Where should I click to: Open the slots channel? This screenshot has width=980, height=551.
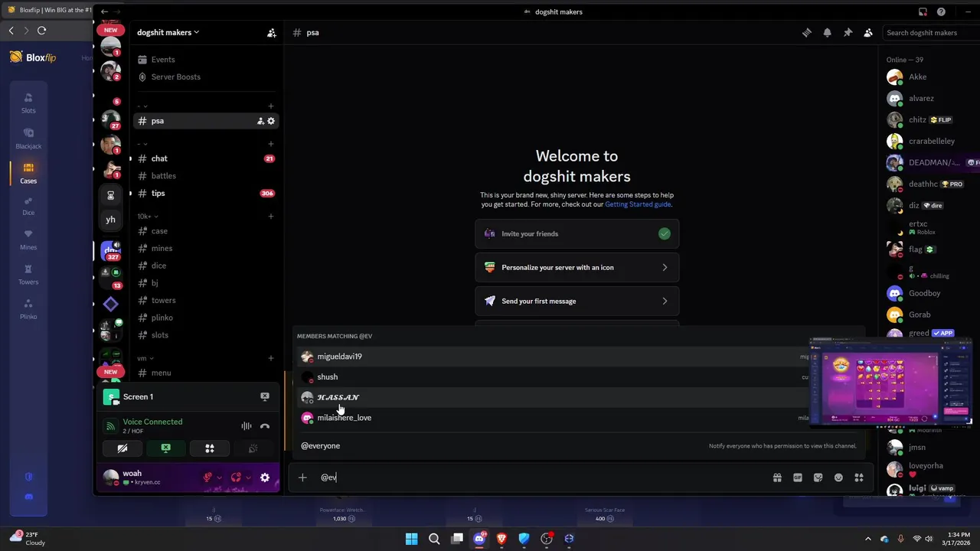[205, 335]
